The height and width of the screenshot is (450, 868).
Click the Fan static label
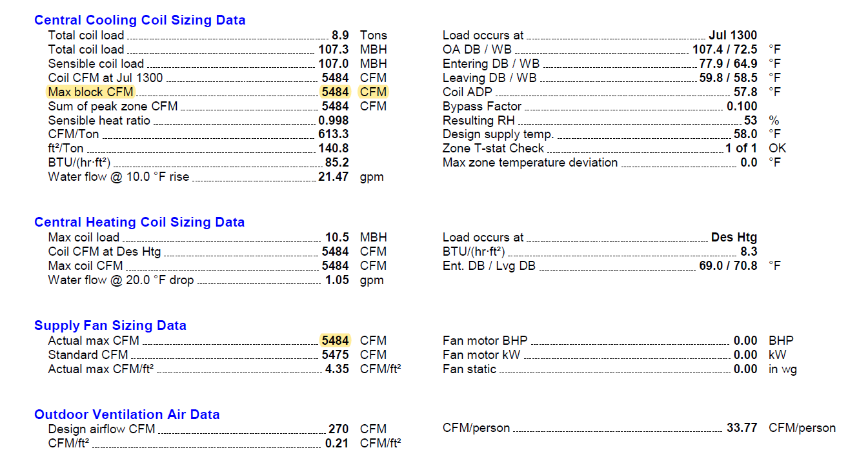[x=469, y=369]
